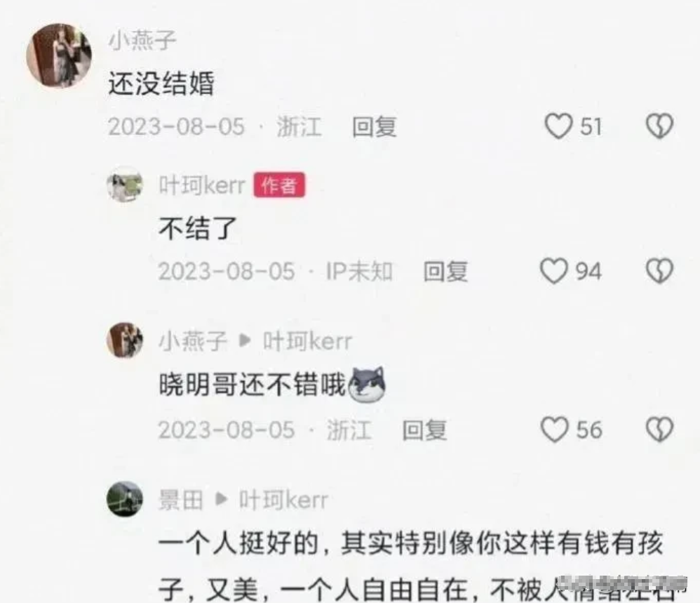Open 小燕子 username on top comment
The image size is (700, 603).
(142, 40)
